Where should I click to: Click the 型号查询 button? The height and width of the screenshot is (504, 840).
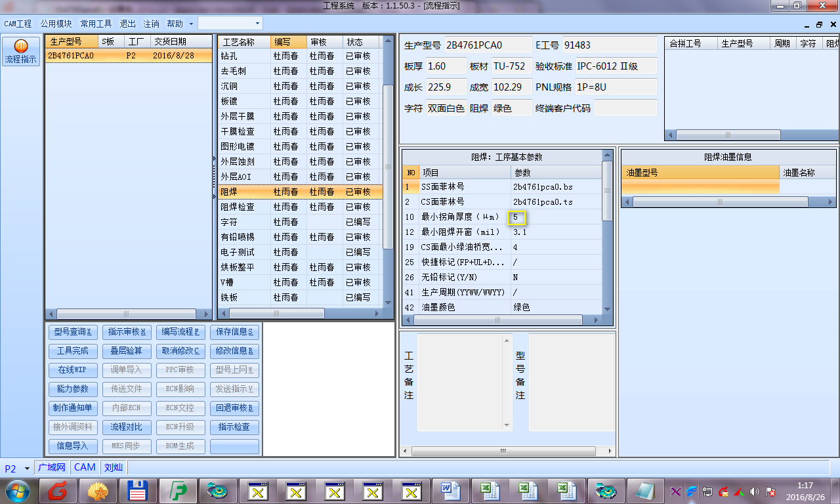[x=73, y=332]
